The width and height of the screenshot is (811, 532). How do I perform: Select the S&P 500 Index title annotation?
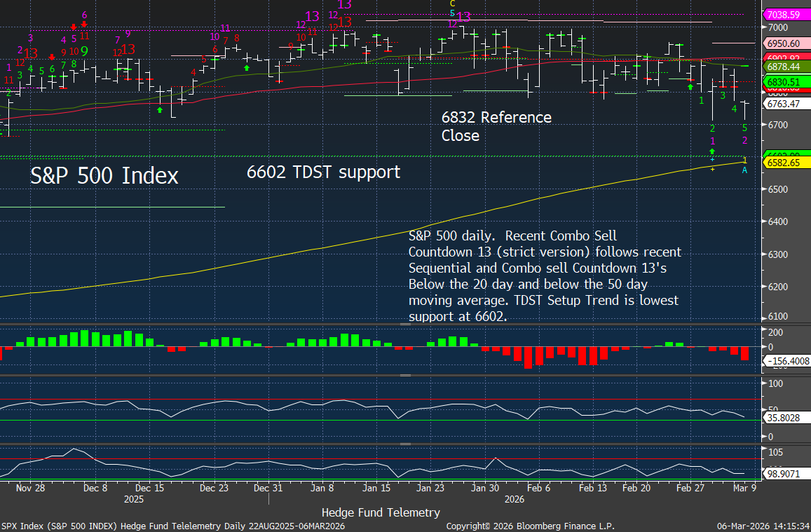[x=104, y=175]
